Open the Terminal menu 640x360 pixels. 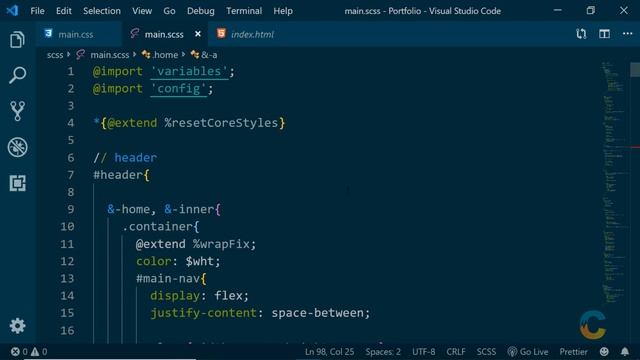244,11
